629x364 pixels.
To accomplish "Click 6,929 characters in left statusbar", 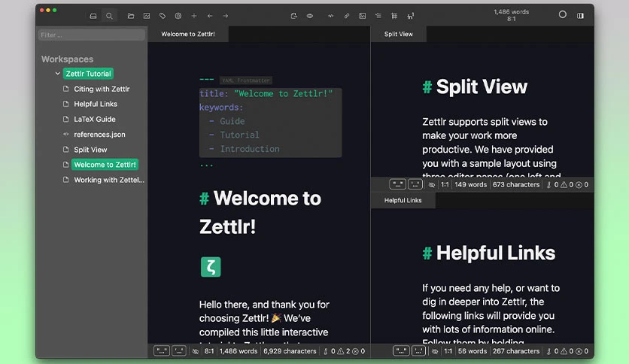I will tap(290, 351).
